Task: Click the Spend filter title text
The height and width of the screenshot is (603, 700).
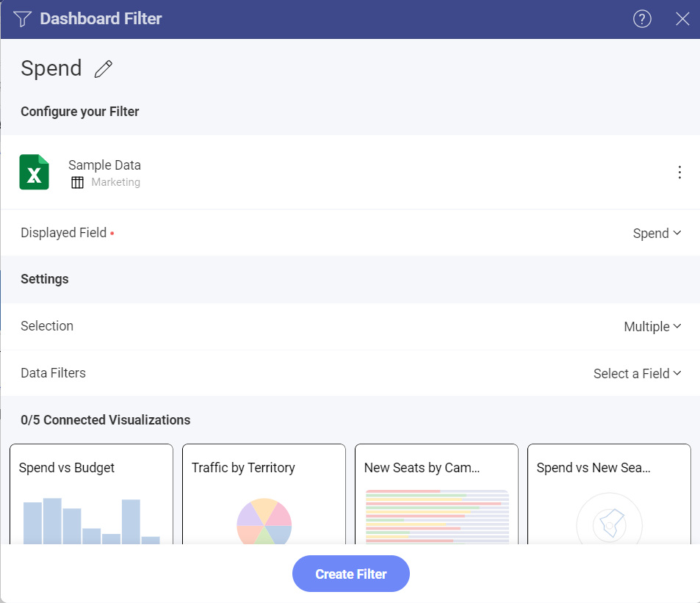Action: click(51, 68)
